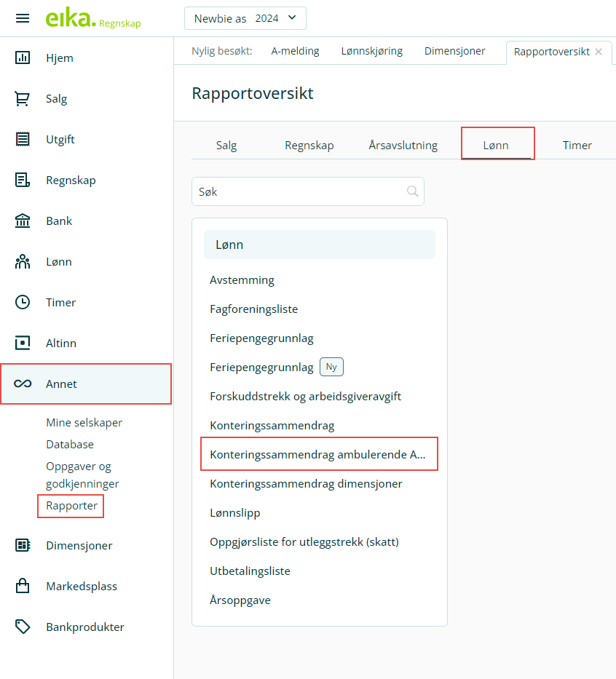Open the Lønnslipp report
616x679 pixels.
234,512
